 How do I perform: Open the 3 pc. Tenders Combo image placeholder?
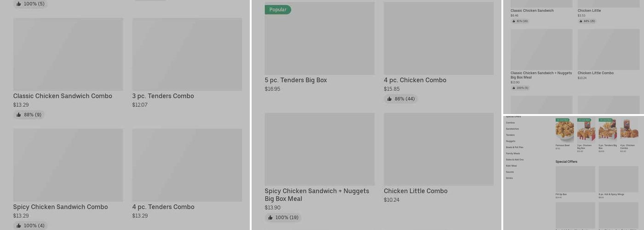point(187,54)
